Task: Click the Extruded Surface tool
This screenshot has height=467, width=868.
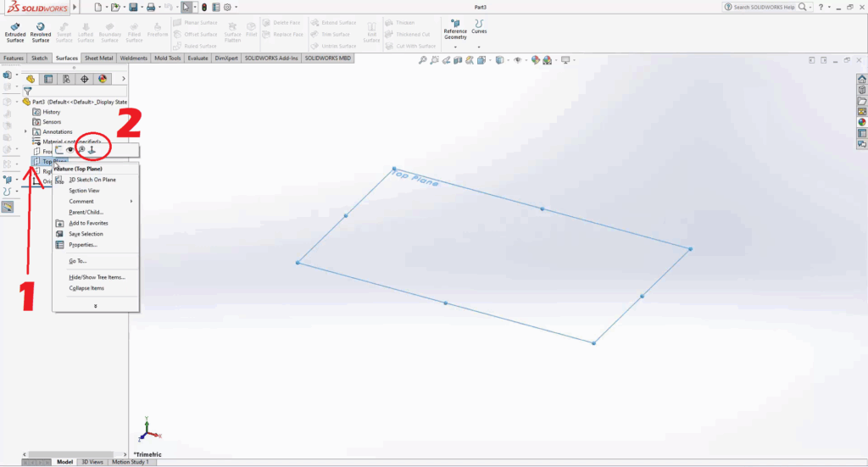Action: coord(15,31)
